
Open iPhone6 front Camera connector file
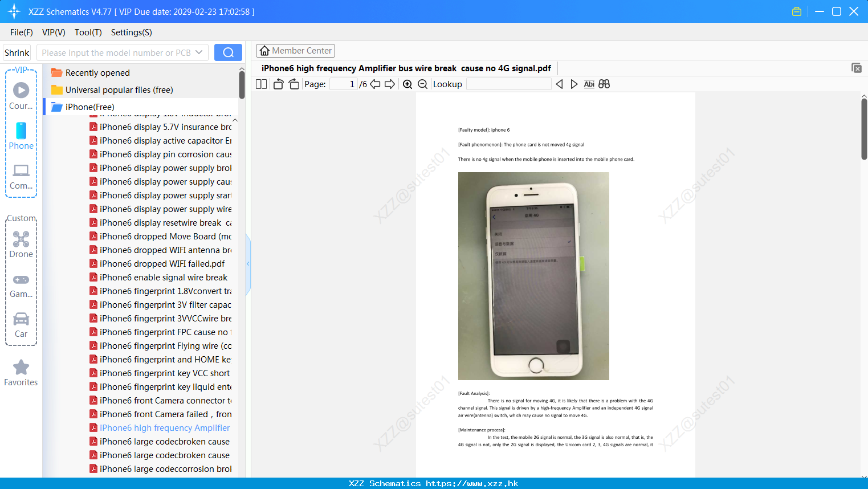tap(161, 401)
